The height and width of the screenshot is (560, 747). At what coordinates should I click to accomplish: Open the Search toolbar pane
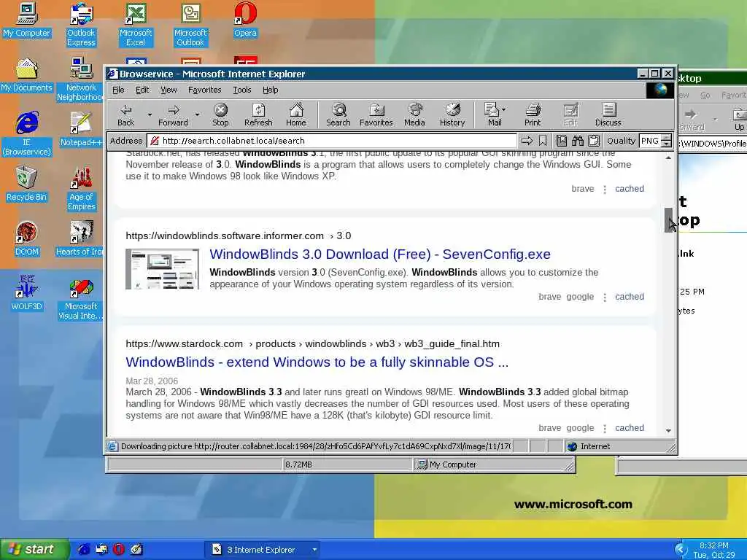coord(338,114)
